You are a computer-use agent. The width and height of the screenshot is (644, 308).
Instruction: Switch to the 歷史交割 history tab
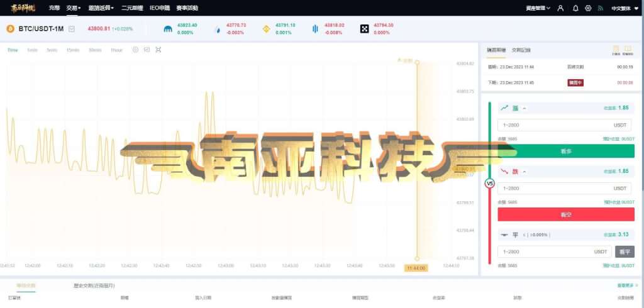[x=94, y=285]
